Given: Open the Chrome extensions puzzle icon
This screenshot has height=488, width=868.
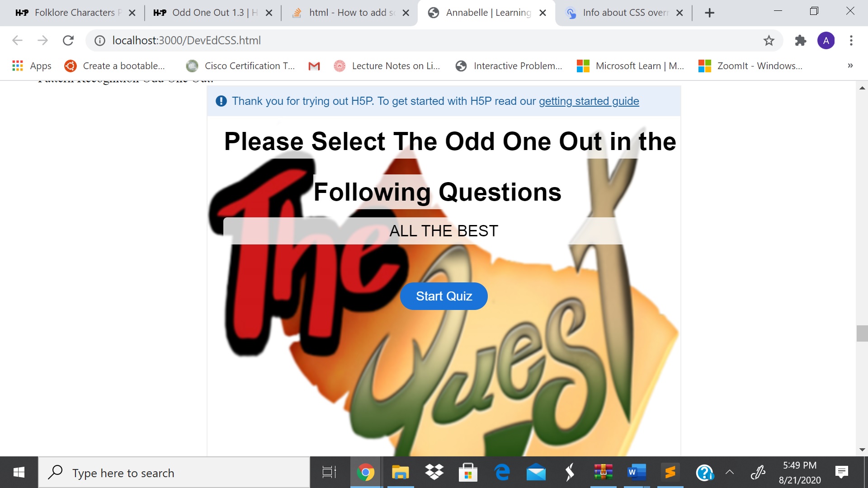Looking at the screenshot, I should pos(801,41).
